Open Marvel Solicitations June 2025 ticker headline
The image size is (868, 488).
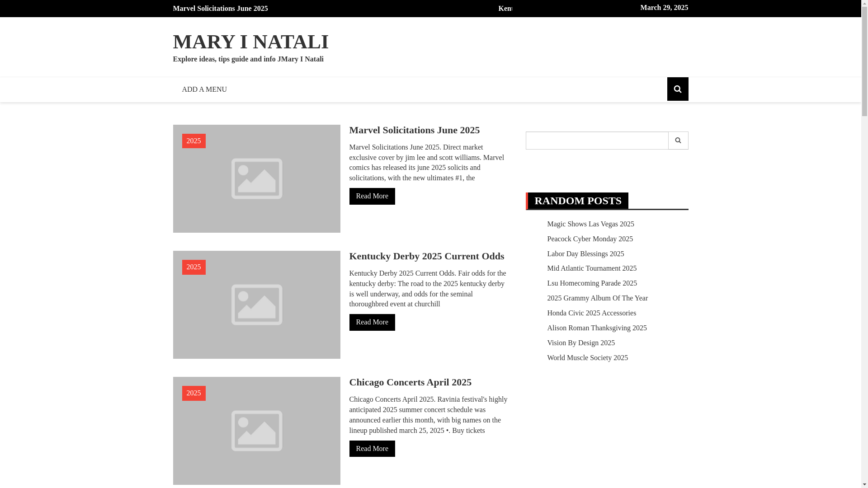point(220,9)
